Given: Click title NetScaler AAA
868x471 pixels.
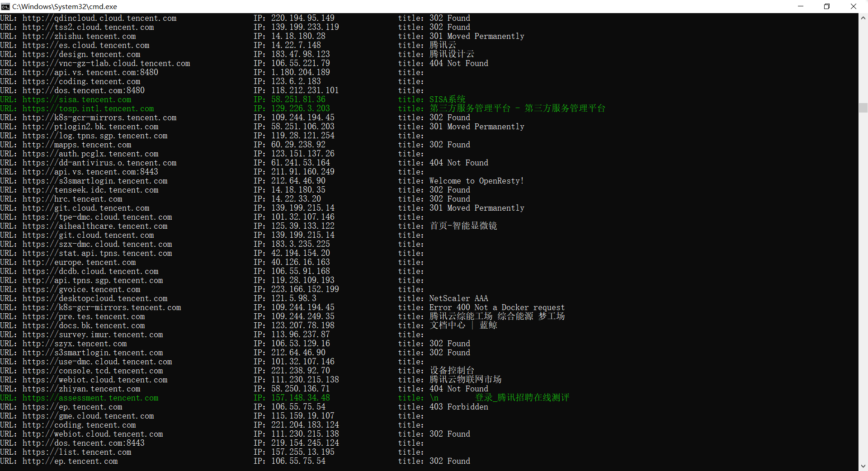Looking at the screenshot, I should tap(459, 298).
